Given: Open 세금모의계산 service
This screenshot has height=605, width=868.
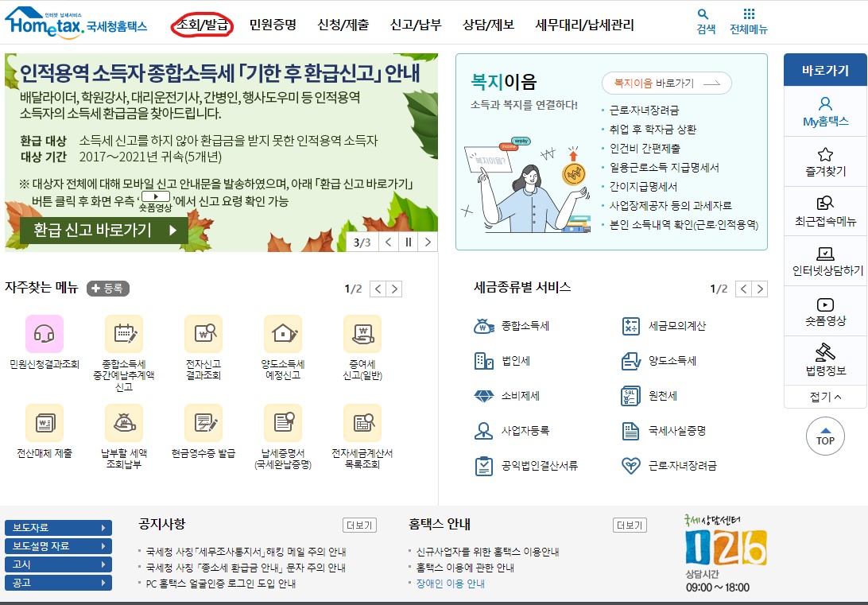Looking at the screenshot, I should click(x=664, y=326).
